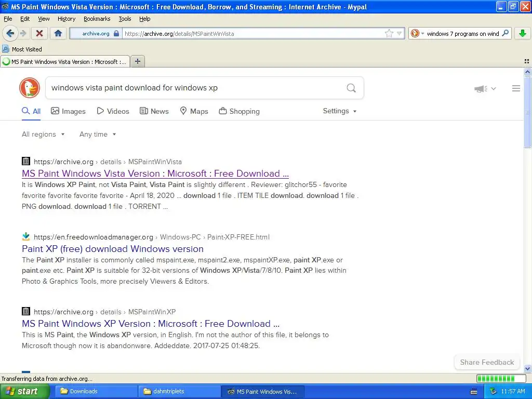
Task: Select the MS Paint Windows Vista tab
Action: pos(65,62)
